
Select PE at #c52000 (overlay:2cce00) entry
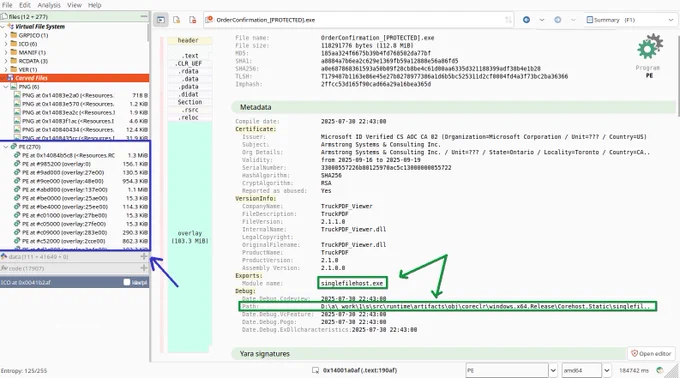pos(80,241)
